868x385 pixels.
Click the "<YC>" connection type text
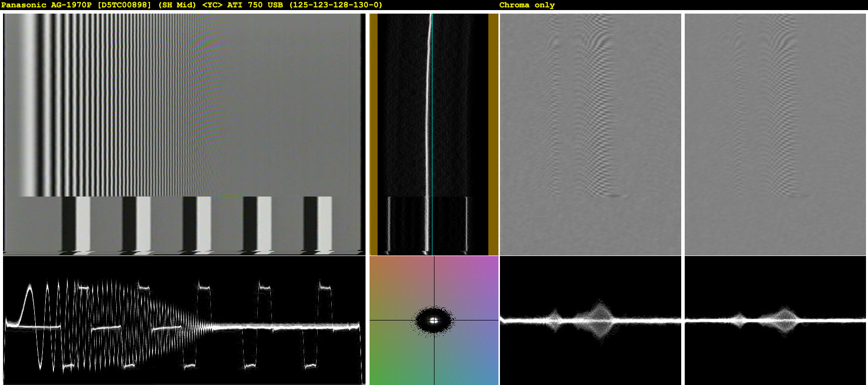point(212,5)
